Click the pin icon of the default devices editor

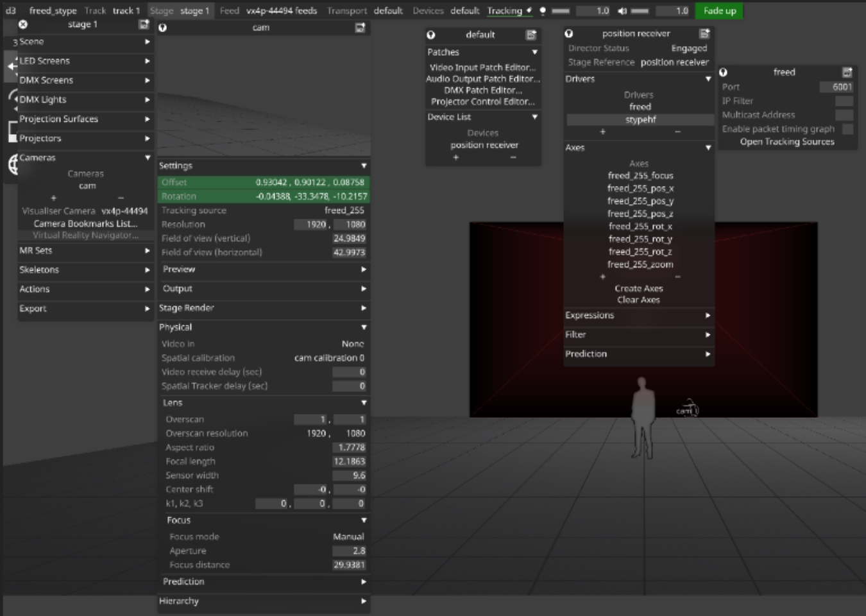(431, 35)
